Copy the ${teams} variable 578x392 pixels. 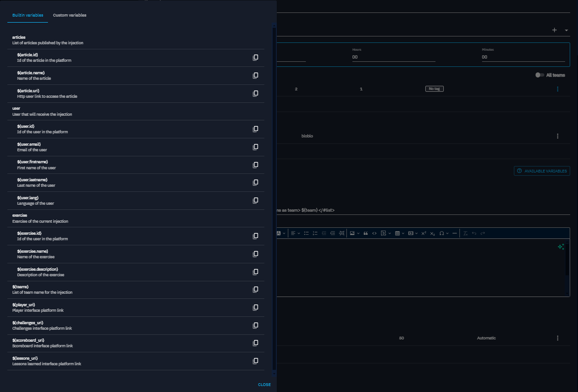point(255,290)
